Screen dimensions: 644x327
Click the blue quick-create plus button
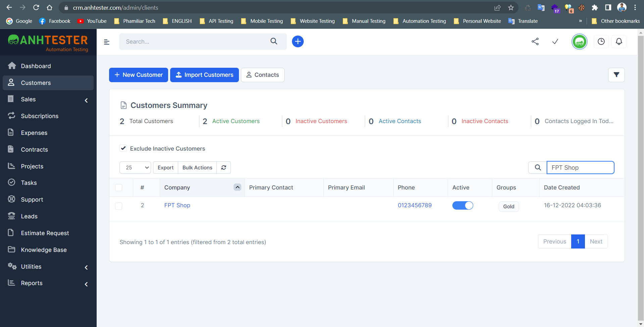point(298,41)
